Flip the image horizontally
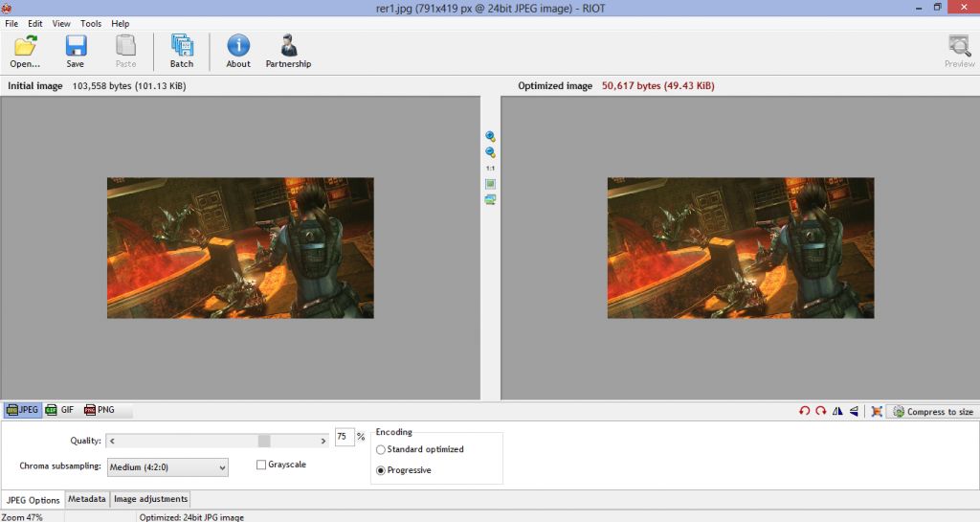Image resolution: width=980 pixels, height=522 pixels. [x=837, y=411]
